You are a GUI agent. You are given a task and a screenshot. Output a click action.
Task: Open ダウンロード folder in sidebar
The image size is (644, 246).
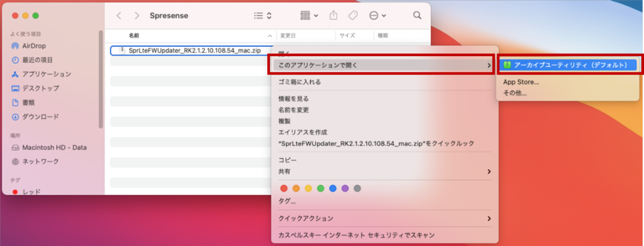click(x=40, y=116)
